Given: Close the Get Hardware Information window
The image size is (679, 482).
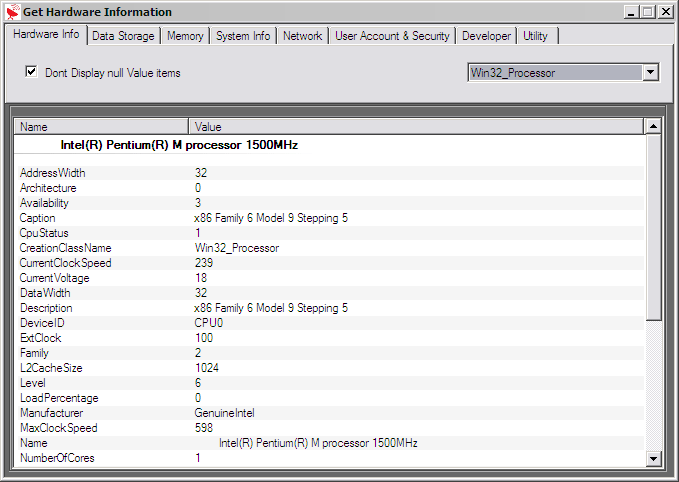Looking at the screenshot, I should point(665,12).
